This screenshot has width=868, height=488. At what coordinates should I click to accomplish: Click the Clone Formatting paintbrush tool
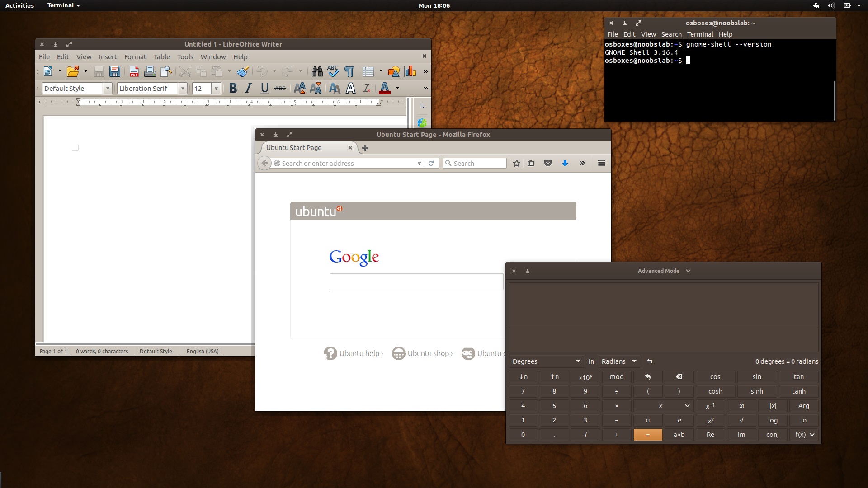[x=242, y=71]
